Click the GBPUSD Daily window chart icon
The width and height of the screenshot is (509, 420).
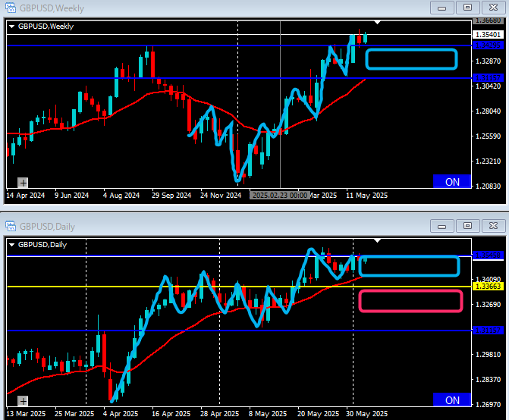click(11, 226)
